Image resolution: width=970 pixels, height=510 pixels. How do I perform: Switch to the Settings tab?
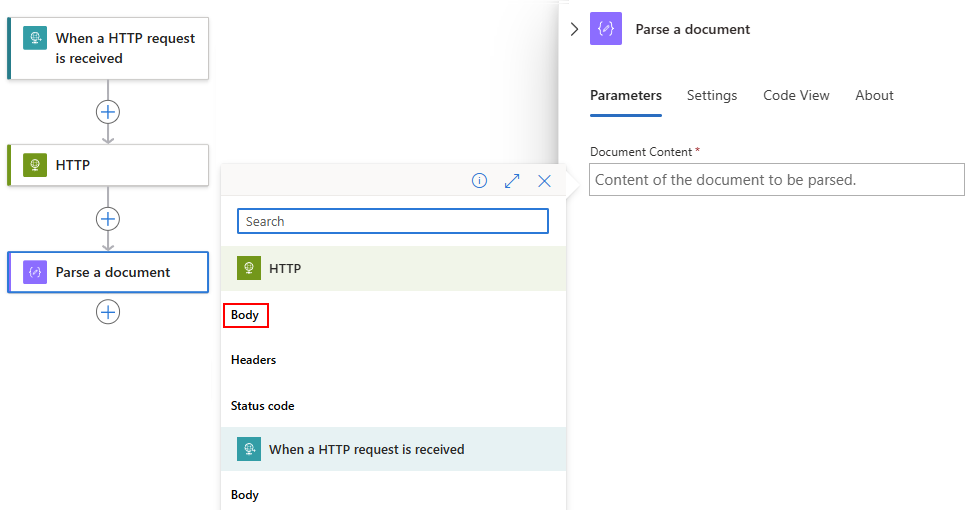[712, 95]
